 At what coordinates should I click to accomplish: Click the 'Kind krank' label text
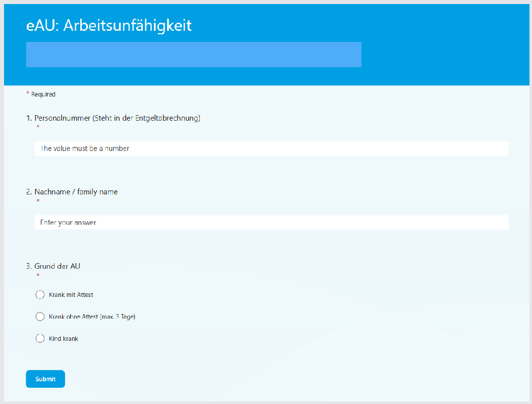coord(64,339)
